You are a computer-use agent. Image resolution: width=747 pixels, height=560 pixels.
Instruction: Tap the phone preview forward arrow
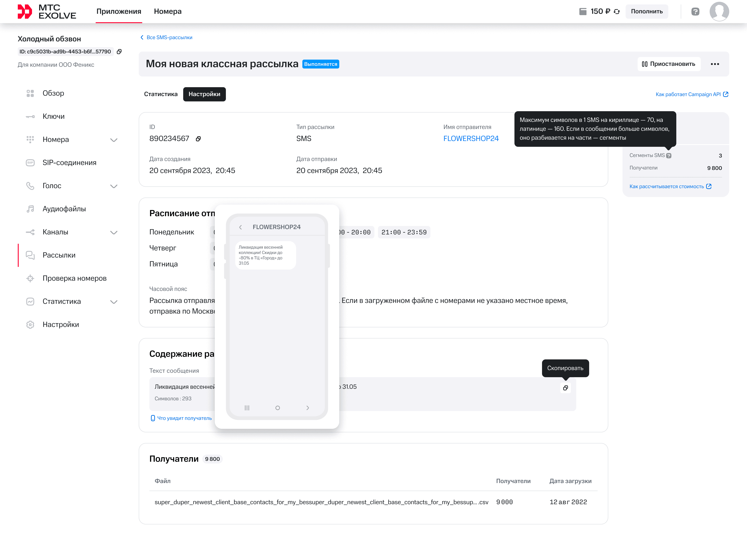point(308,408)
